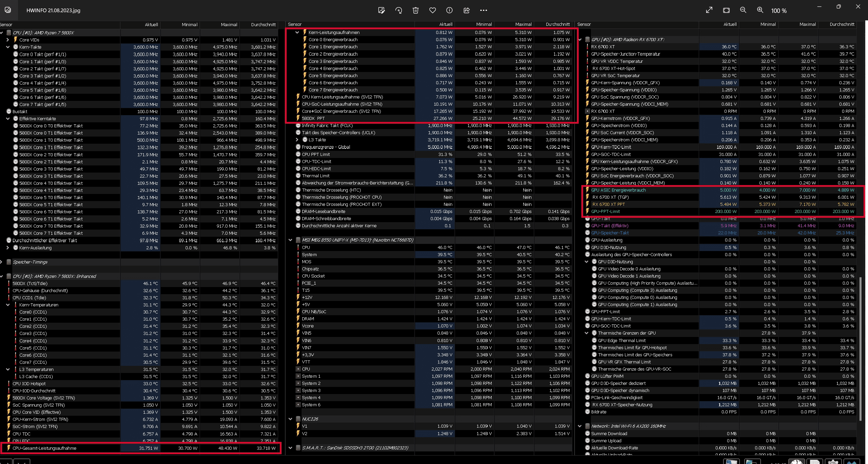Viewport: 868px width, 464px height.
Task: Select the GPU-PPT-Limit 203.000 W row
Action: click(720, 211)
